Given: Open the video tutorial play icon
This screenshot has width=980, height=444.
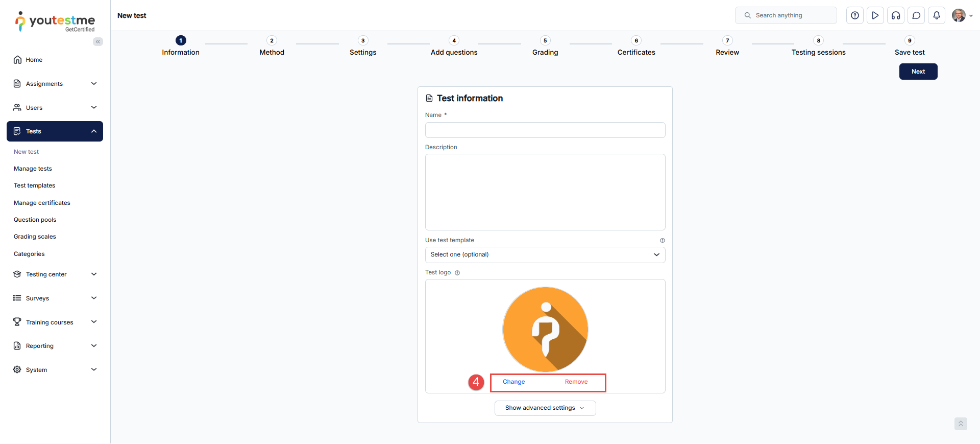Looking at the screenshot, I should tap(875, 15).
